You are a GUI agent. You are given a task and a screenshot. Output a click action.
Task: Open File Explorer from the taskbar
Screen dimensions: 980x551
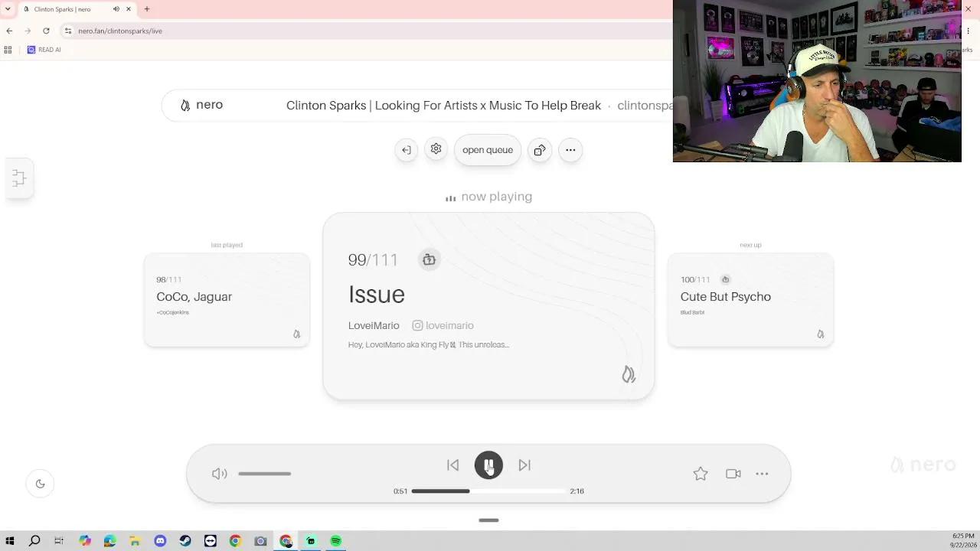pos(135,541)
